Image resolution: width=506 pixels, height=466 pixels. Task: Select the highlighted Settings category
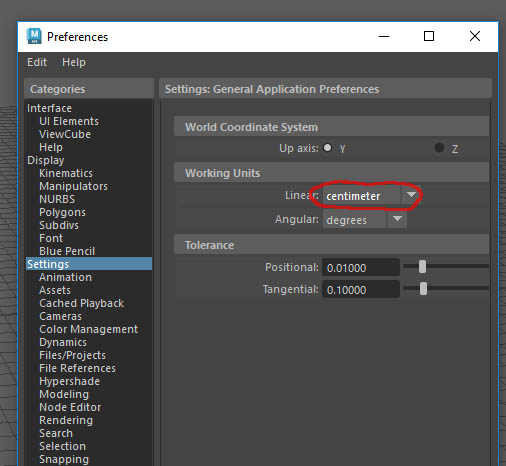pos(89,264)
